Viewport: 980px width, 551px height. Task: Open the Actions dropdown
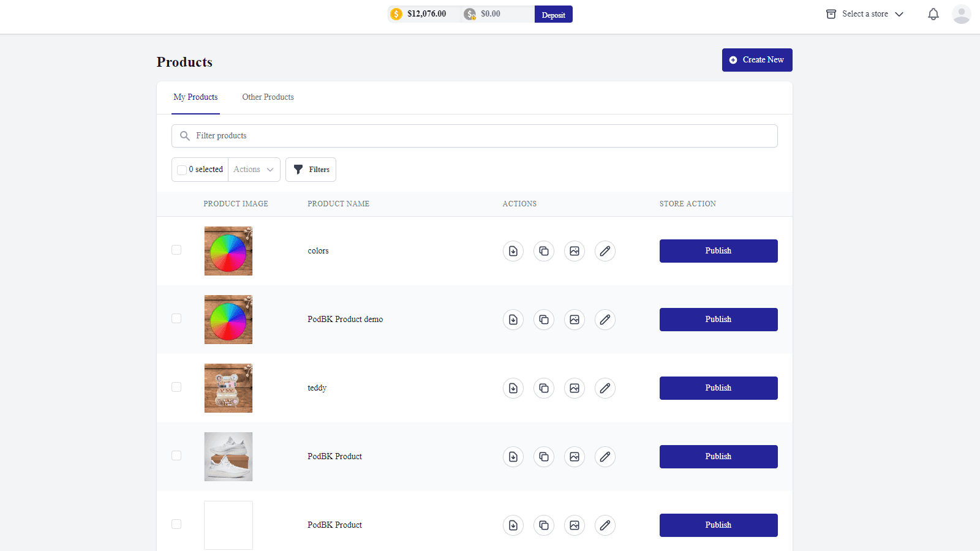253,169
